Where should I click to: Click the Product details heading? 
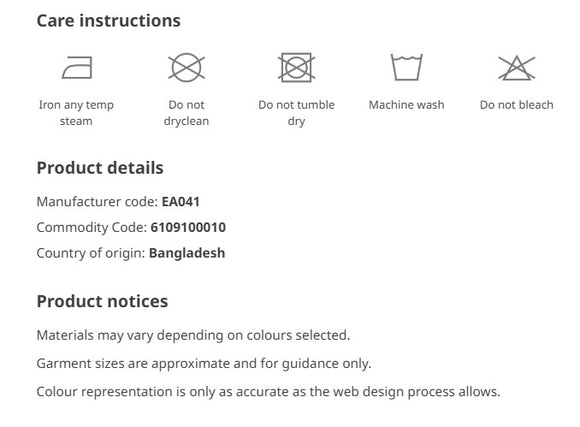coord(100,168)
